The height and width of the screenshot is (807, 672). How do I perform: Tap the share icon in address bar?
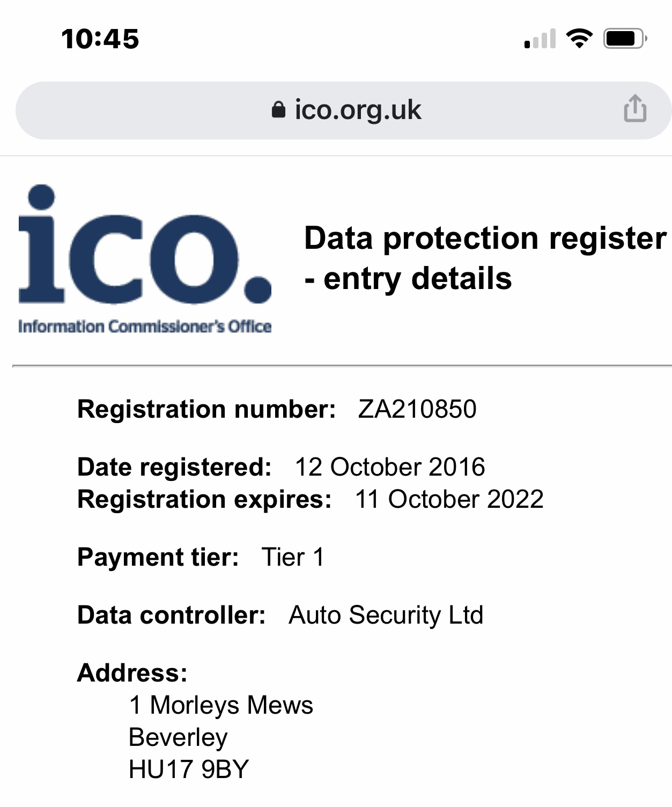635,109
